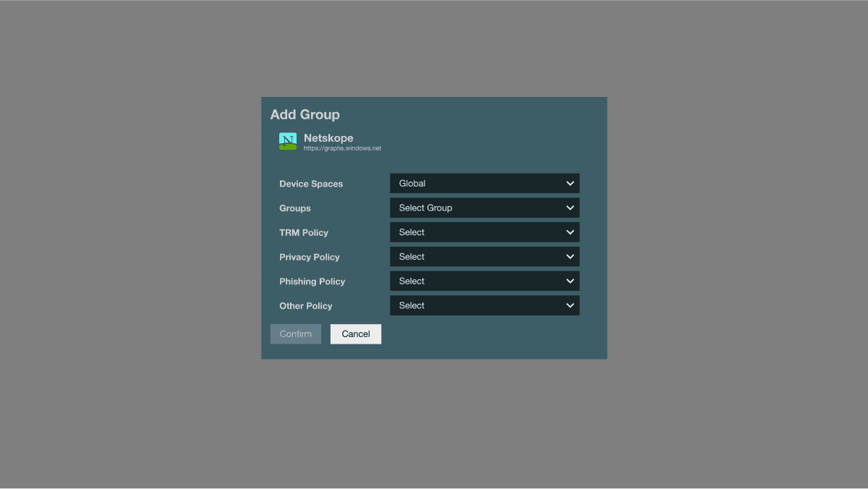The width and height of the screenshot is (868, 489).
Task: Click the chevron on the Other Policy selector
Action: point(569,305)
